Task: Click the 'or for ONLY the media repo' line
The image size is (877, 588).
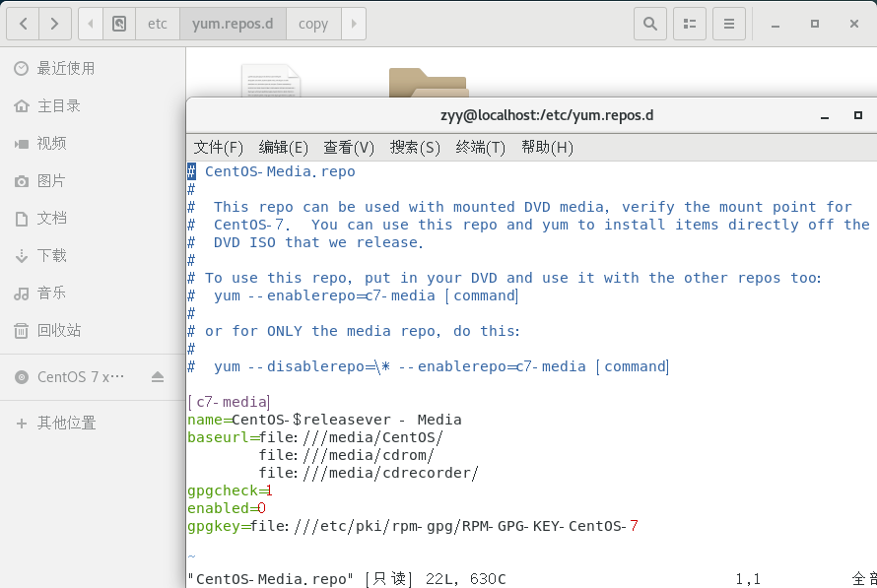Action: 354,332
